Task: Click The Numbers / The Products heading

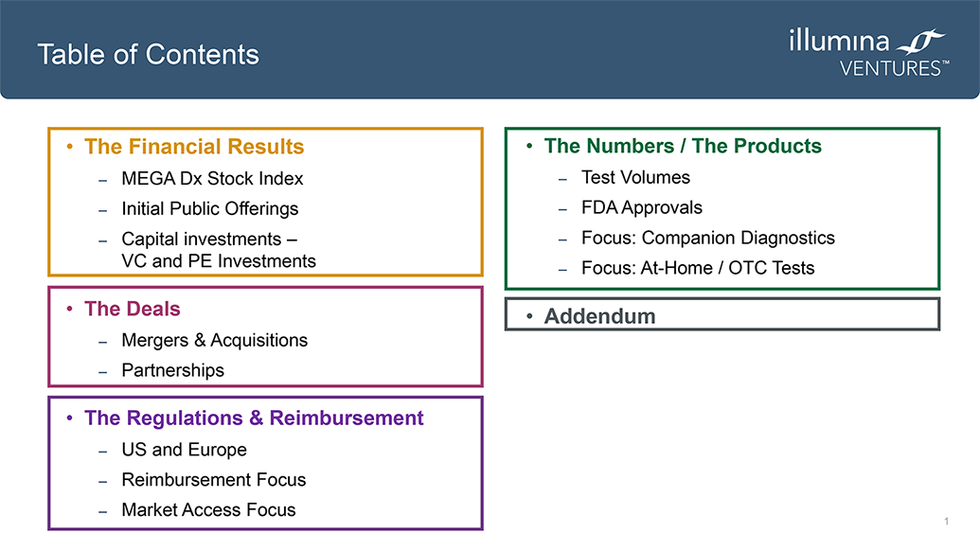Action: tap(683, 146)
